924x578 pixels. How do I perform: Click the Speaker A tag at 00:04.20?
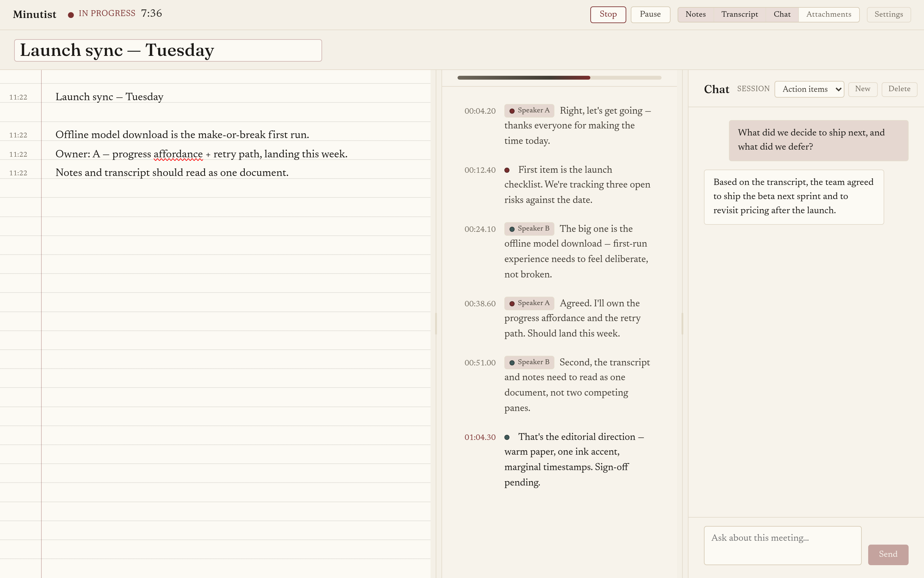pyautogui.click(x=529, y=110)
